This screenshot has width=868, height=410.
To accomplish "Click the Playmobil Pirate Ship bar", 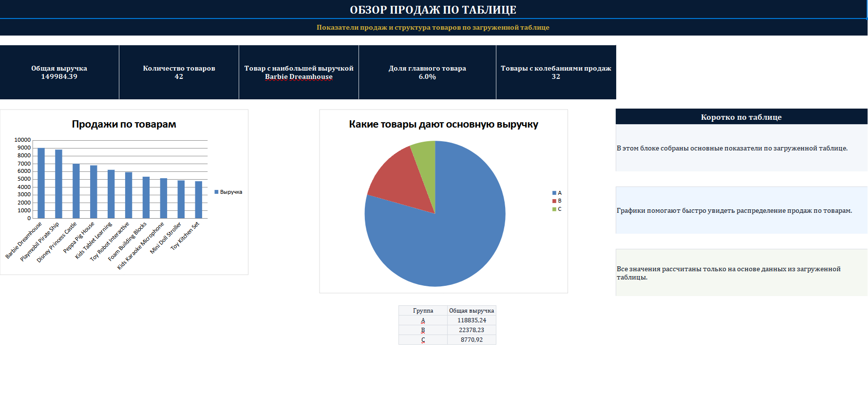I will (58, 184).
